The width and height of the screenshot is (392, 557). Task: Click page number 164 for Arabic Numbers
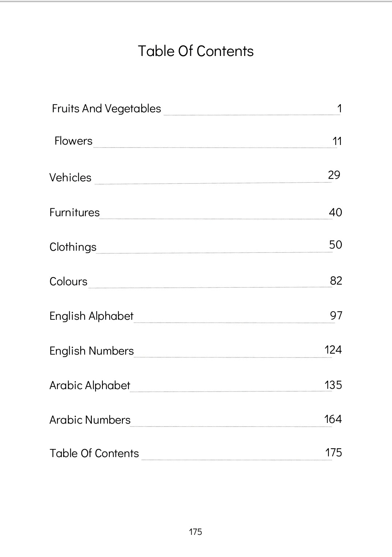[x=333, y=419]
